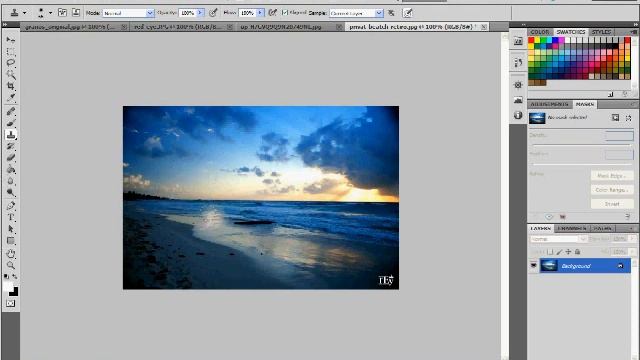Click the Flow value field

[247, 13]
